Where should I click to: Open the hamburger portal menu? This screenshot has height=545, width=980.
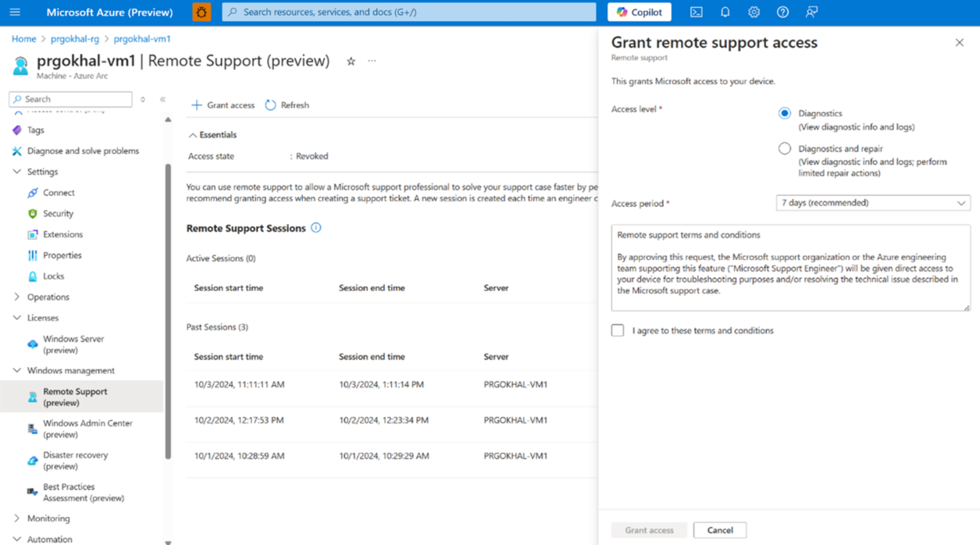[x=15, y=12]
